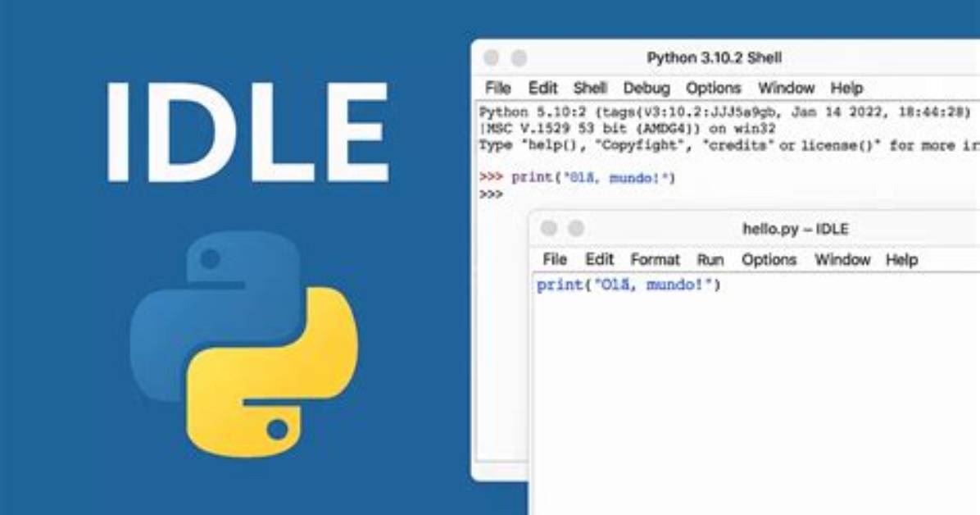Image resolution: width=980 pixels, height=515 pixels.
Task: Open File menu in Python Shell window
Action: coord(497,89)
